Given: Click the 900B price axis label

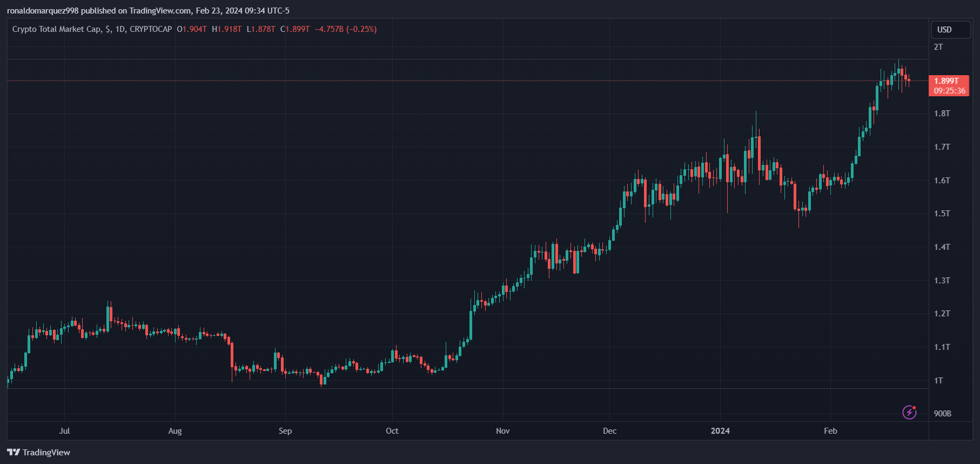Looking at the screenshot, I should [x=943, y=414].
